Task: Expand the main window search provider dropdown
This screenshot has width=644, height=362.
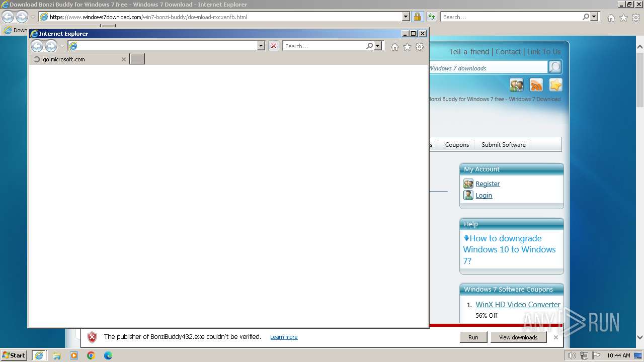Action: click(594, 17)
